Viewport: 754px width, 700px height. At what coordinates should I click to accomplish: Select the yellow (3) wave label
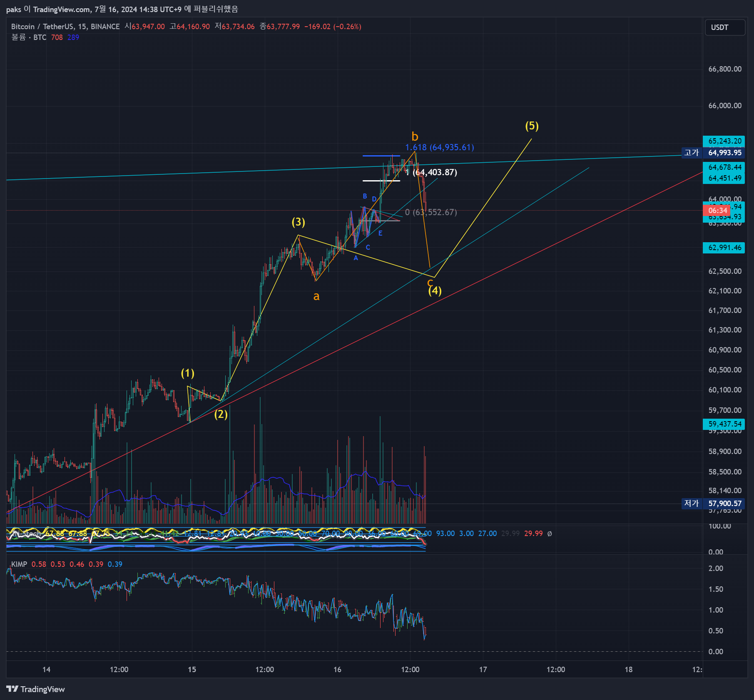298,222
